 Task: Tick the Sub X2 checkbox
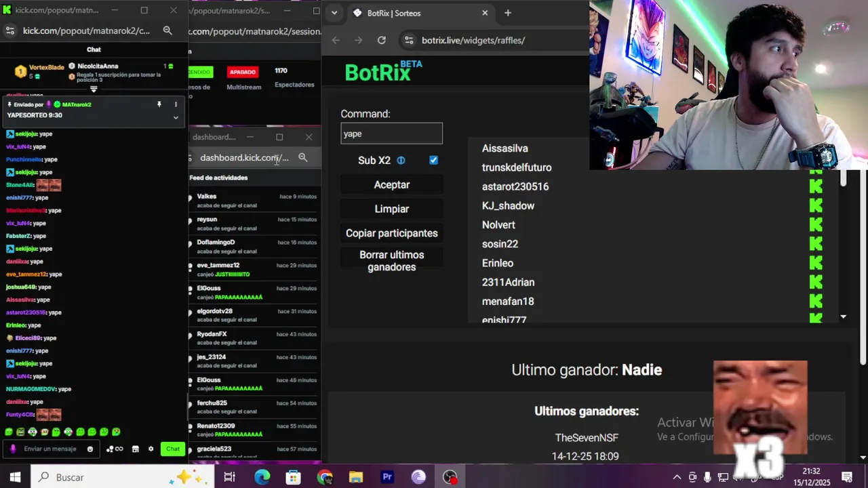[433, 160]
